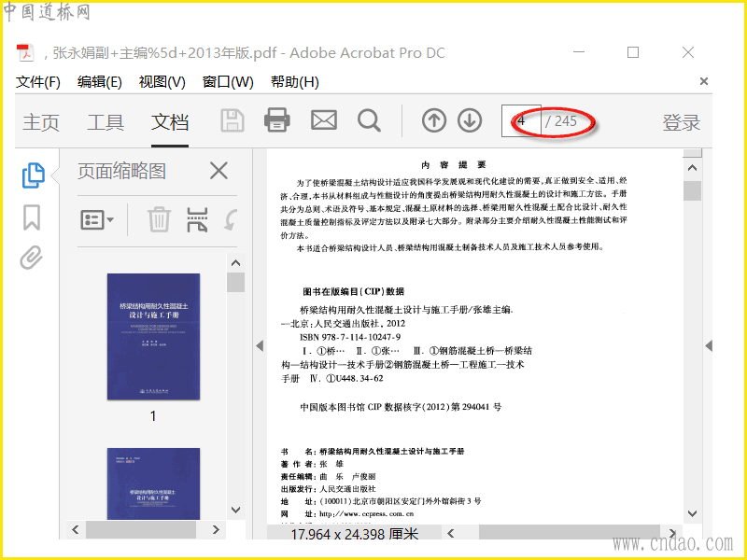This screenshot has width=747, height=560.
Task: Select the second page thumbnail
Action: (153, 483)
